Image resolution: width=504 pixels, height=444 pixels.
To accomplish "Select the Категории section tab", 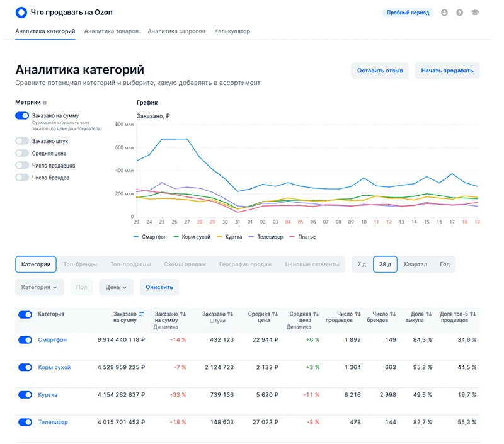I will tap(36, 265).
